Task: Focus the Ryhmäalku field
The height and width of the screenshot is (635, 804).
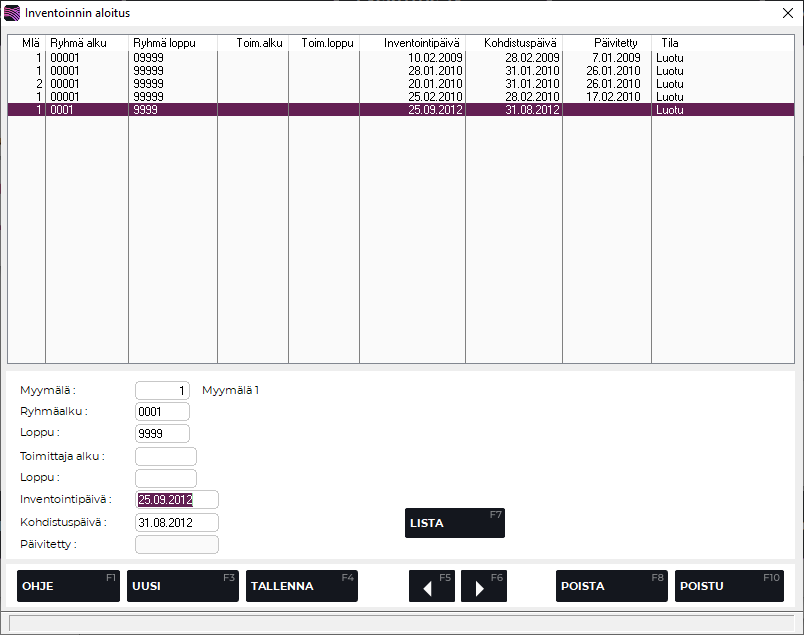Action: [x=162, y=411]
